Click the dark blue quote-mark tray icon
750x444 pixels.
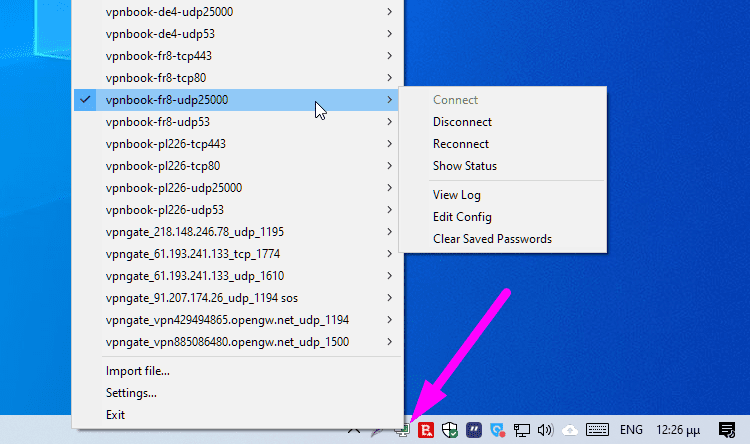point(474,430)
